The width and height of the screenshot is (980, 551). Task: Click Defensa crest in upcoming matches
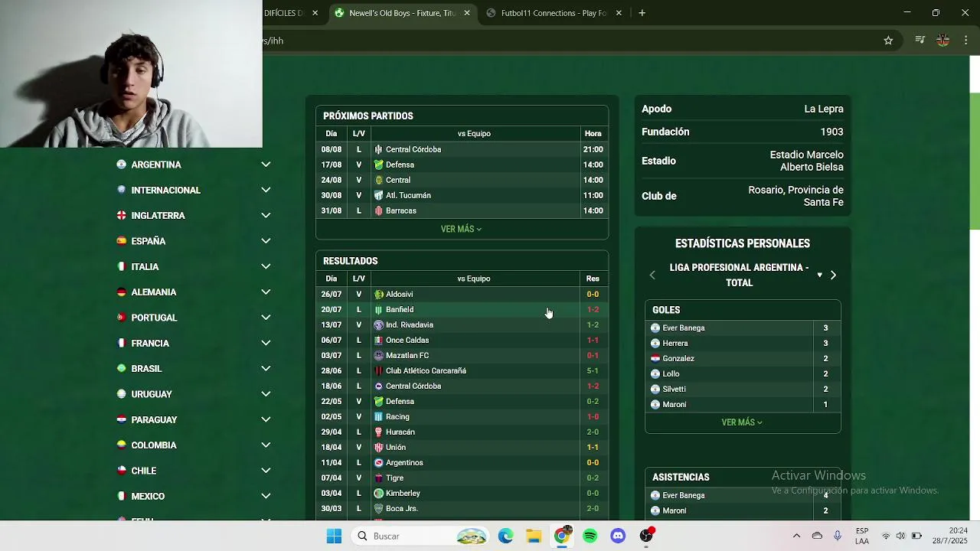tap(378, 165)
